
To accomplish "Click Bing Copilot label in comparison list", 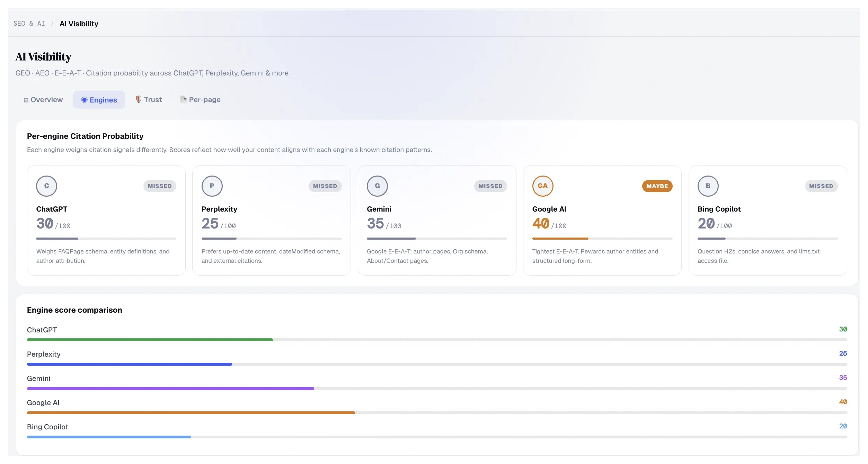I will [48, 427].
